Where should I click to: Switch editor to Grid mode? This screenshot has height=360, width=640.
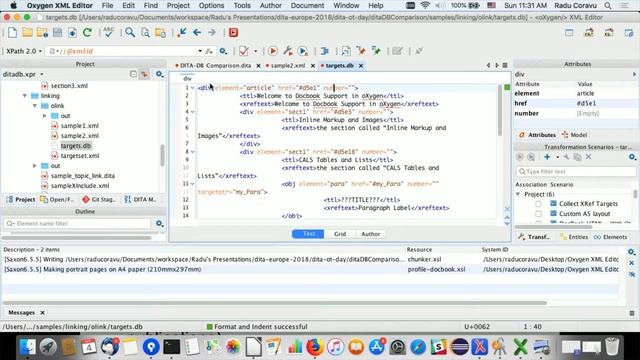pos(340,234)
